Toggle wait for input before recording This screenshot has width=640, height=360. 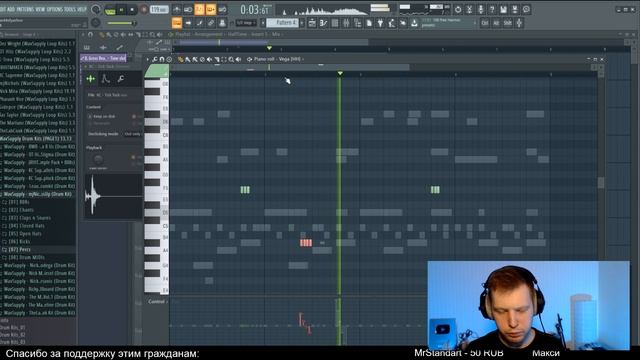coord(188,9)
